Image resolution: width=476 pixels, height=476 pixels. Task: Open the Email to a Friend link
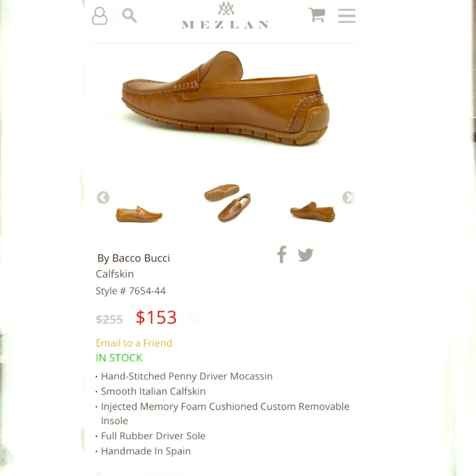tap(134, 343)
